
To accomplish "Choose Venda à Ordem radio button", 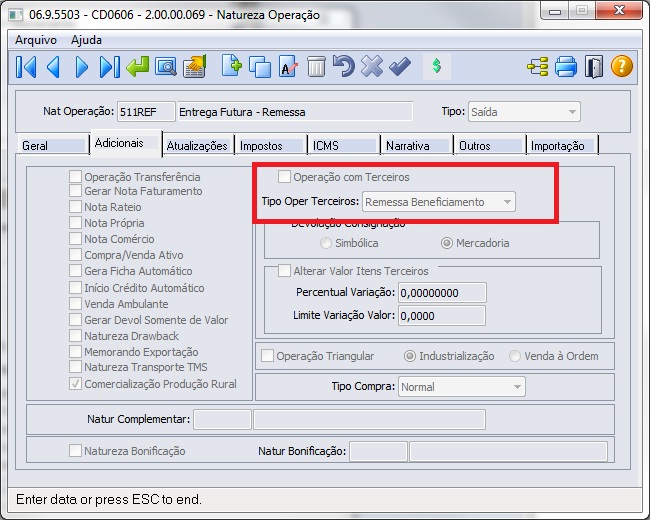I will pos(515,356).
